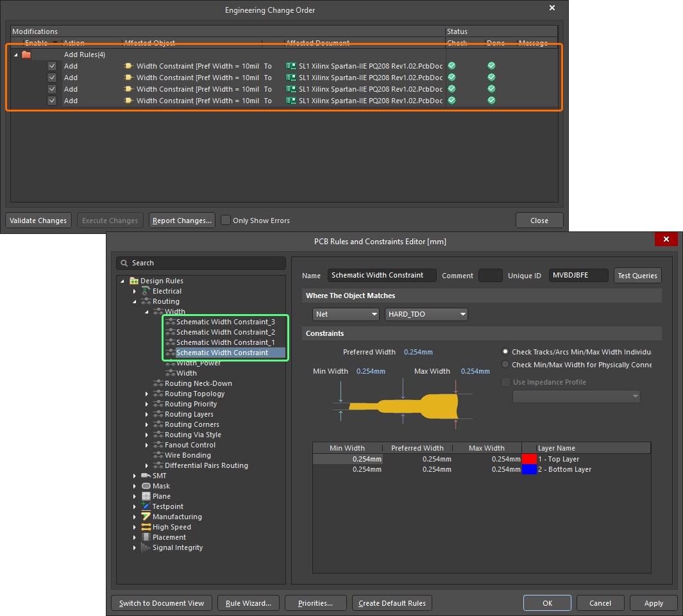Click the Plane category icon
The width and height of the screenshot is (683, 616).
click(x=146, y=496)
